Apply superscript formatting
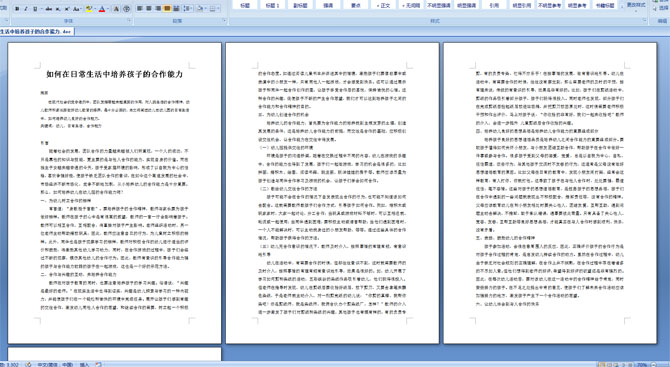The width and height of the screenshot is (670, 367). click(x=67, y=9)
